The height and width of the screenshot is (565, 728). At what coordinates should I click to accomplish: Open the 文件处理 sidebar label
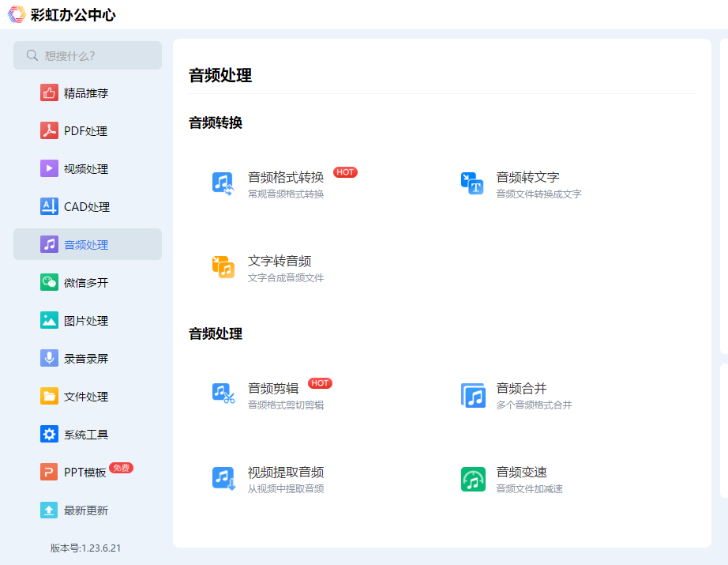[x=86, y=397]
